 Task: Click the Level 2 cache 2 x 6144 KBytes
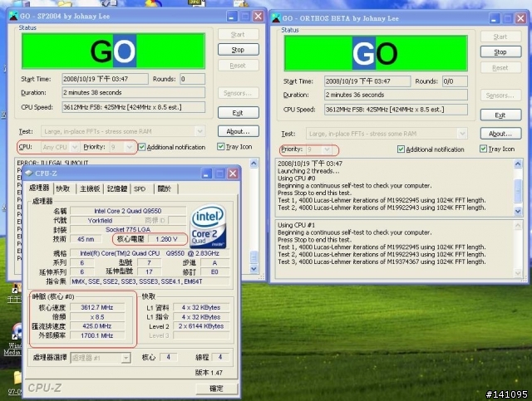pyautogui.click(x=201, y=326)
